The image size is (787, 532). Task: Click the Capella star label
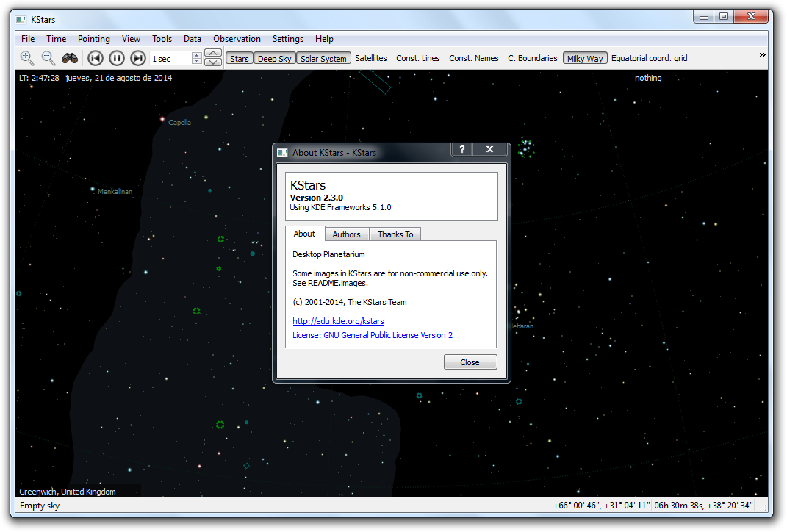(180, 123)
